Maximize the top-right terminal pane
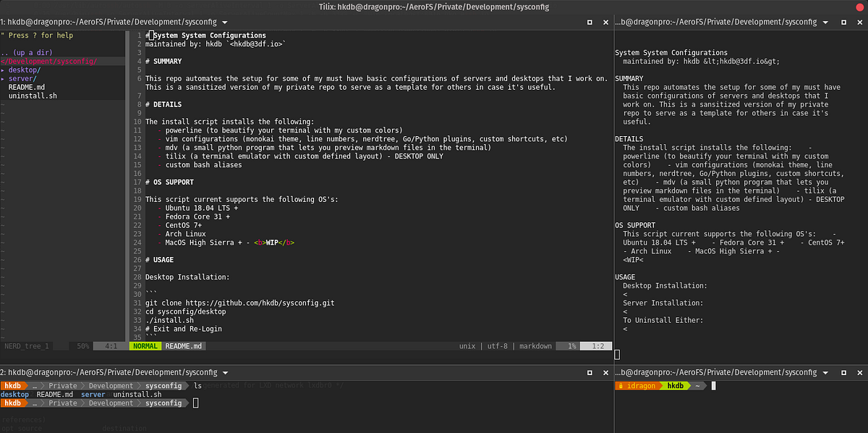The width and height of the screenshot is (868, 433). click(843, 22)
